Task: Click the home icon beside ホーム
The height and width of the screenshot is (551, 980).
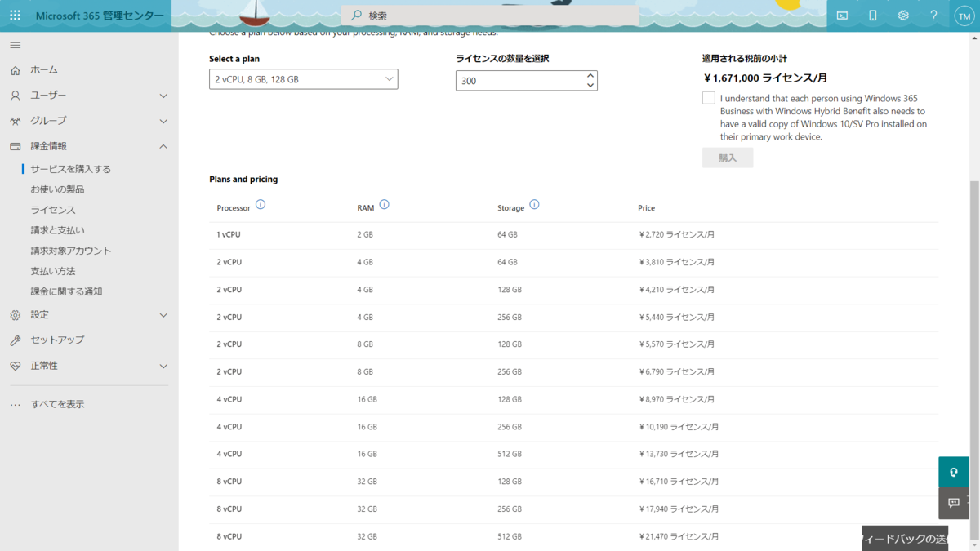Action: coord(15,70)
